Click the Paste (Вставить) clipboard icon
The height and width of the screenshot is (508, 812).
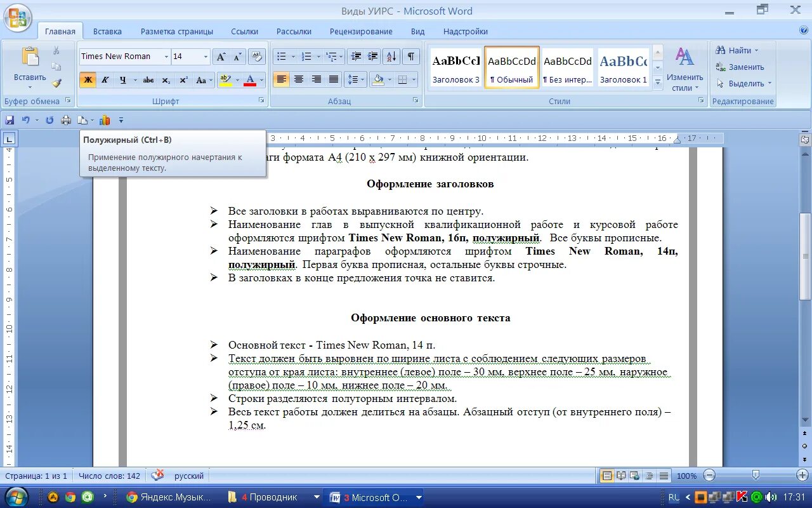pos(30,57)
